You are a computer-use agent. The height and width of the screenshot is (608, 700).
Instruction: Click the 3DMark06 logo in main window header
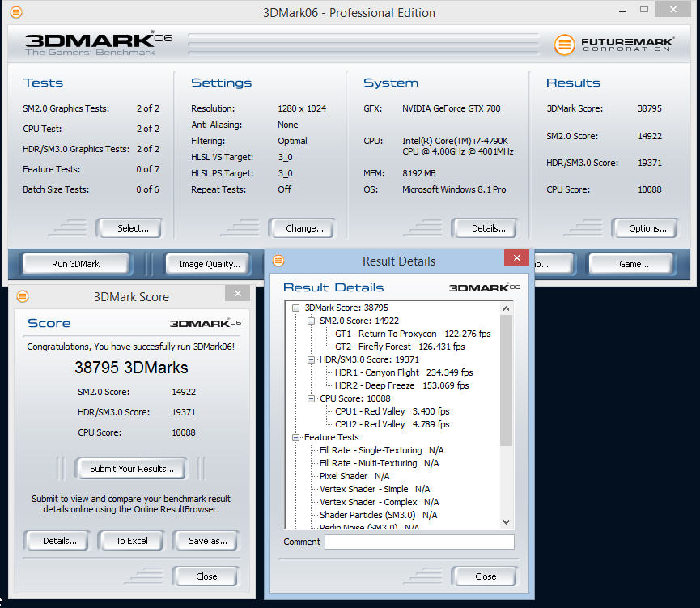point(98,44)
